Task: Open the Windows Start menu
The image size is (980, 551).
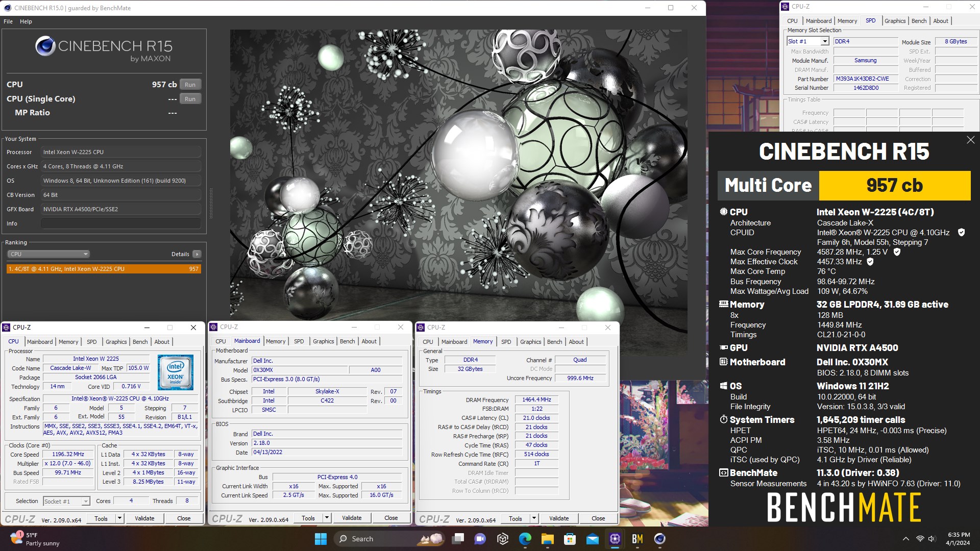Action: pos(321,539)
